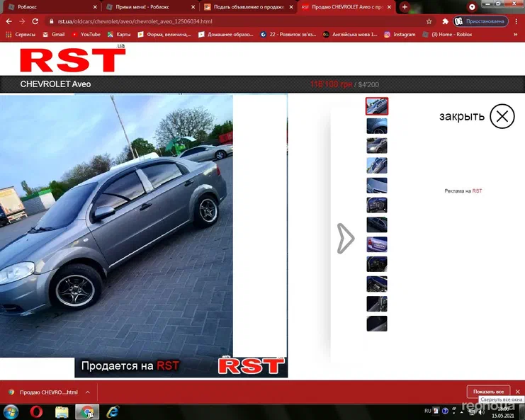Open the Gmail bookmark
Screen dimensions: 525x420
tap(54, 35)
